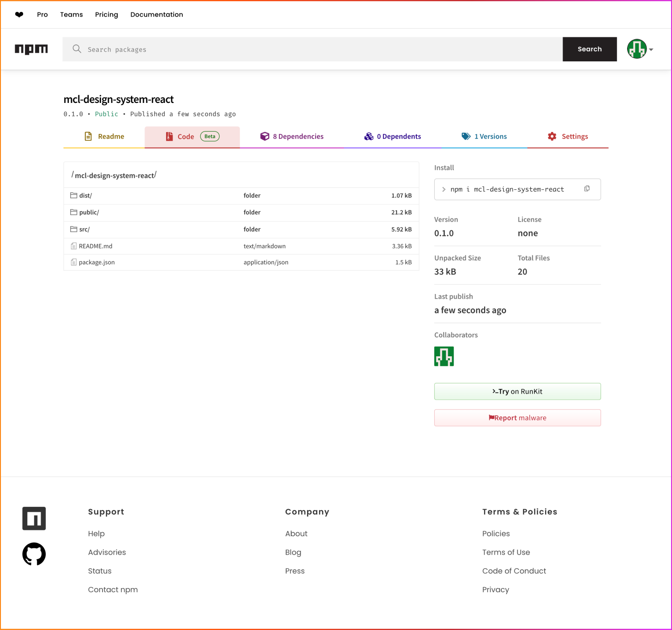This screenshot has height=630, width=672.
Task: Open About link under Company
Action: (296, 534)
